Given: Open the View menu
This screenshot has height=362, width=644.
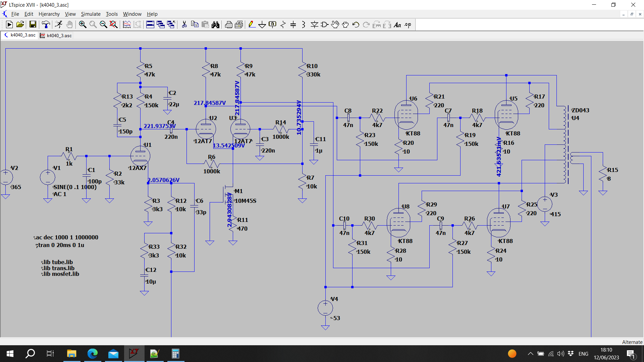Looking at the screenshot, I should click(x=70, y=14).
